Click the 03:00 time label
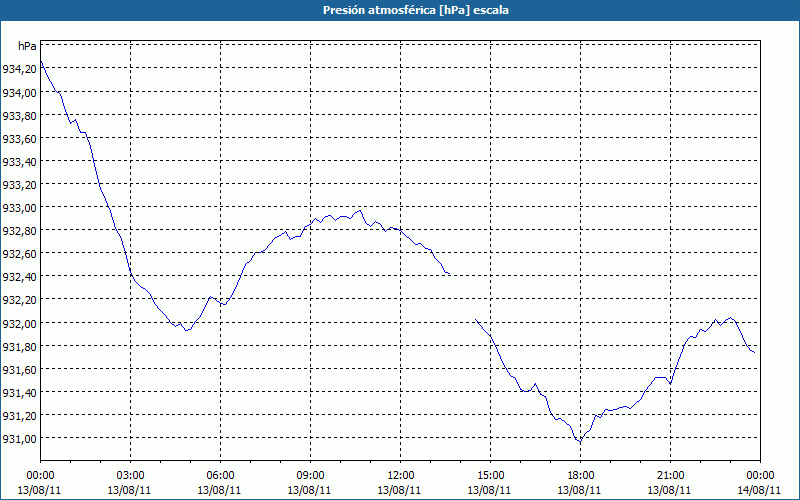The image size is (800, 500). [x=130, y=476]
